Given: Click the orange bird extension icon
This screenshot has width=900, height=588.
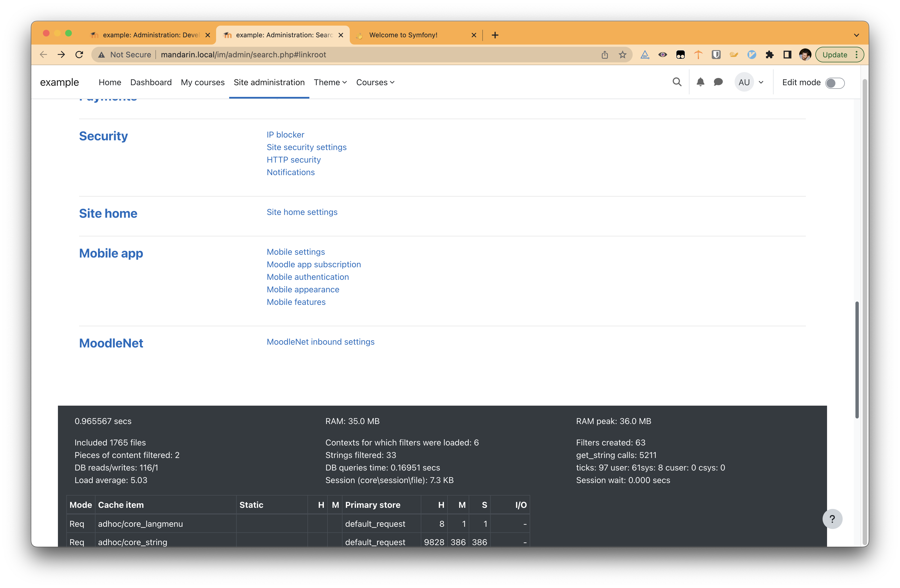Looking at the screenshot, I should 733,55.
